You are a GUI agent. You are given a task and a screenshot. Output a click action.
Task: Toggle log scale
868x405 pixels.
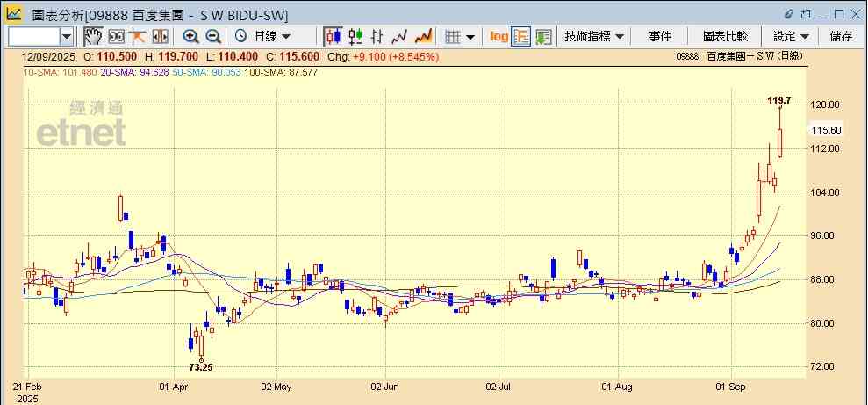[499, 37]
